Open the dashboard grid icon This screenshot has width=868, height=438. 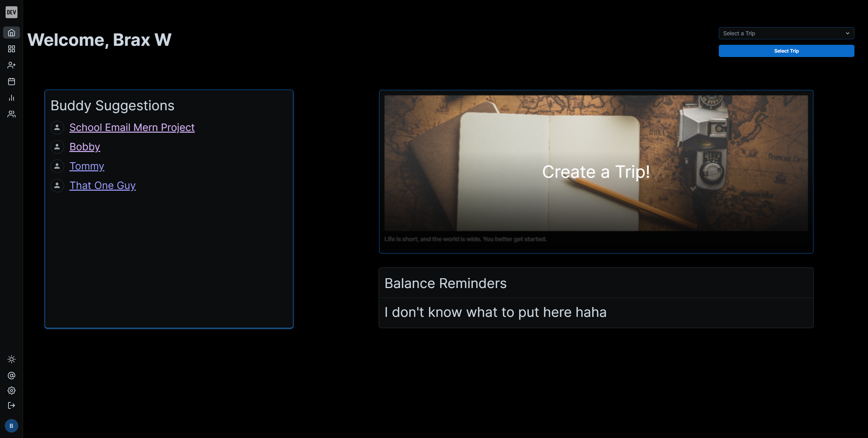click(x=12, y=49)
